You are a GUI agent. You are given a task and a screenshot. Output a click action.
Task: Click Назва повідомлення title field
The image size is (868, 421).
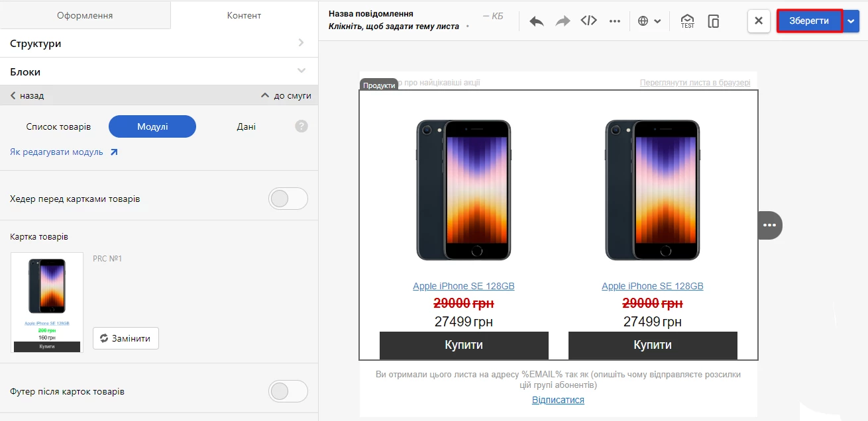tap(371, 13)
